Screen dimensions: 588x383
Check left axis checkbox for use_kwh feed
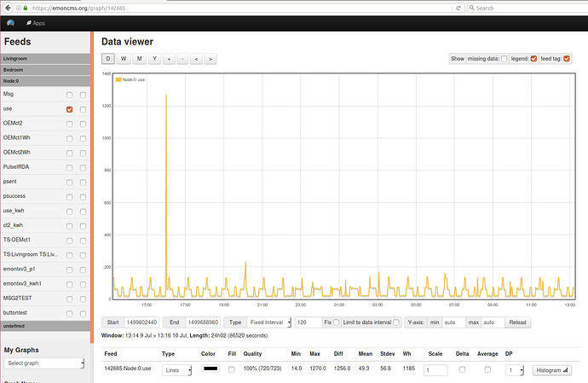click(x=69, y=212)
